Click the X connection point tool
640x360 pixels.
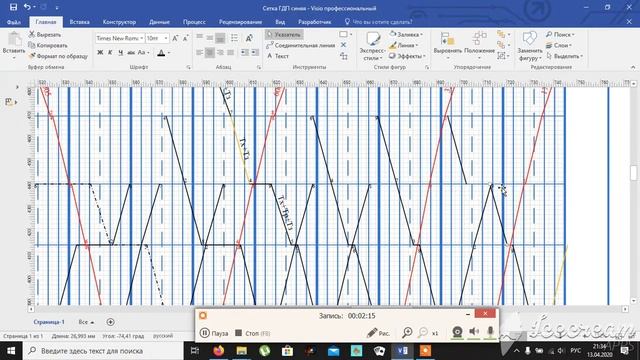pyautogui.click(x=343, y=45)
